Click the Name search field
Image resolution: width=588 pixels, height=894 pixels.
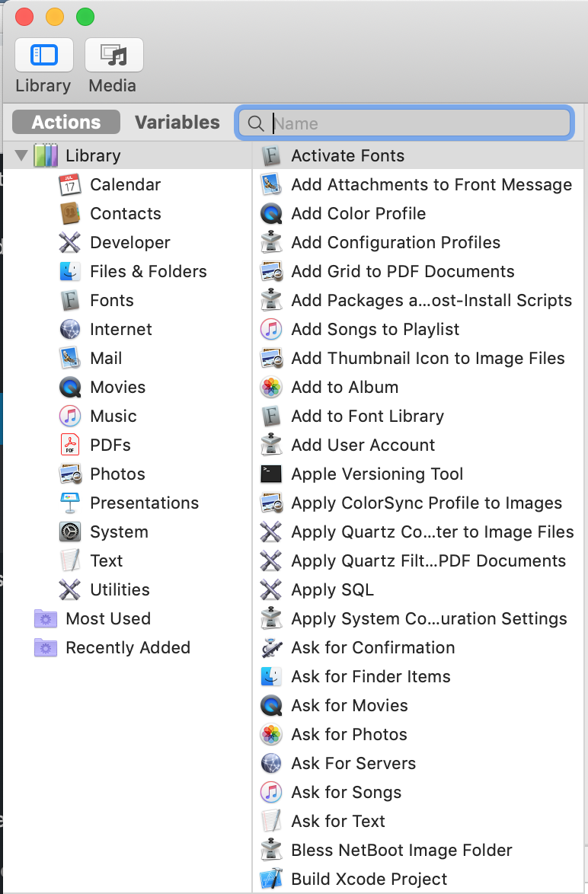coord(419,123)
